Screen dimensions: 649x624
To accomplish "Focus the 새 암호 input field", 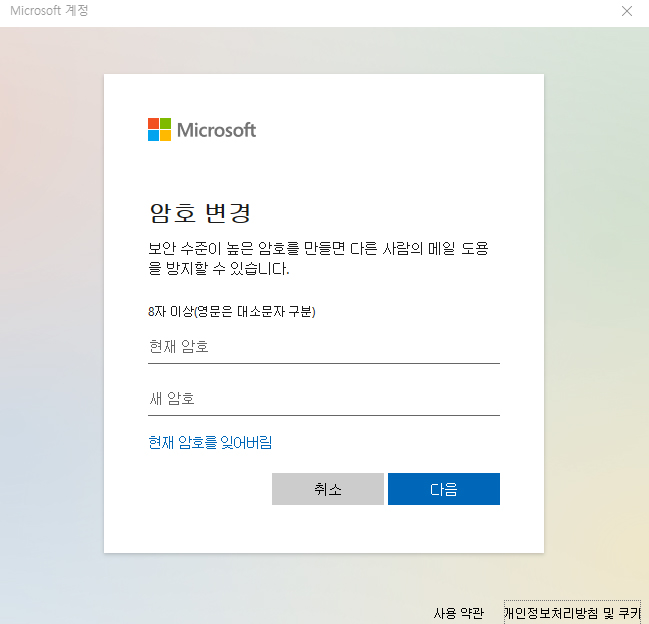I will (x=324, y=398).
